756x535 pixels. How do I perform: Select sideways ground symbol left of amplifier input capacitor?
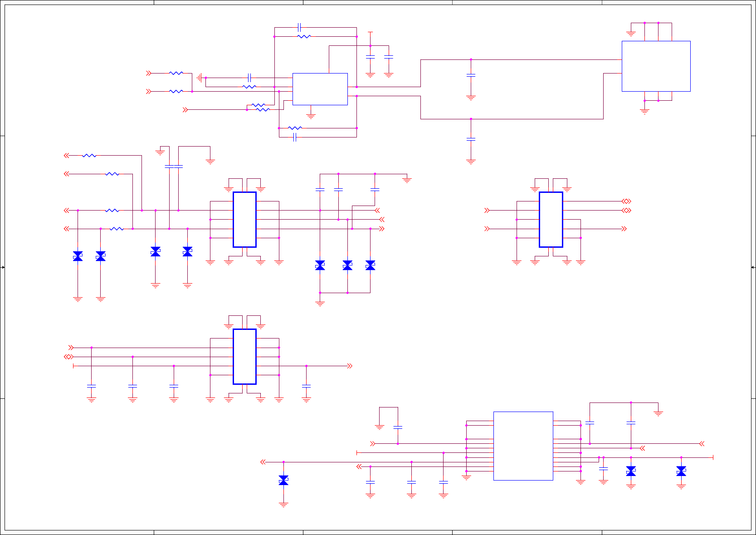199,78
